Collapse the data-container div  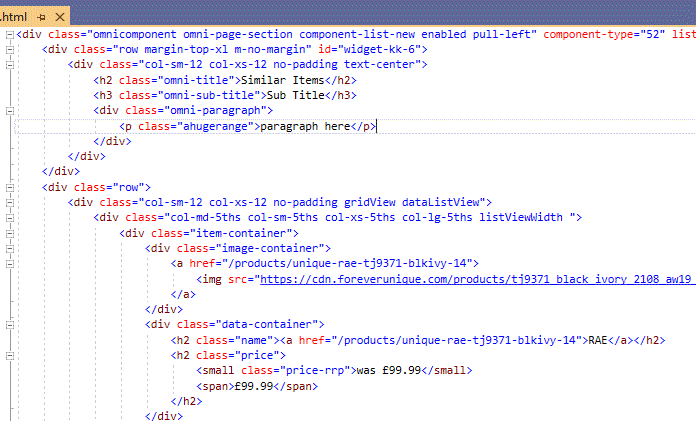[9, 325]
